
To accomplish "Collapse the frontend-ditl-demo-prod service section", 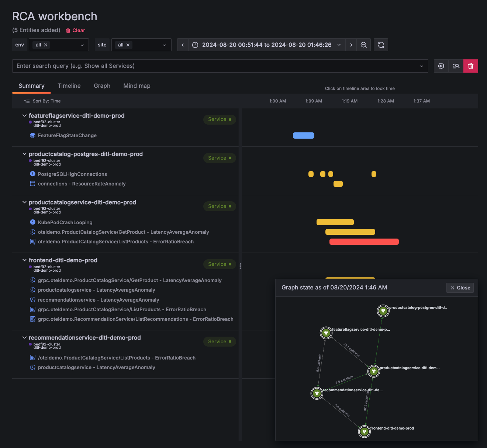I will coord(24,260).
